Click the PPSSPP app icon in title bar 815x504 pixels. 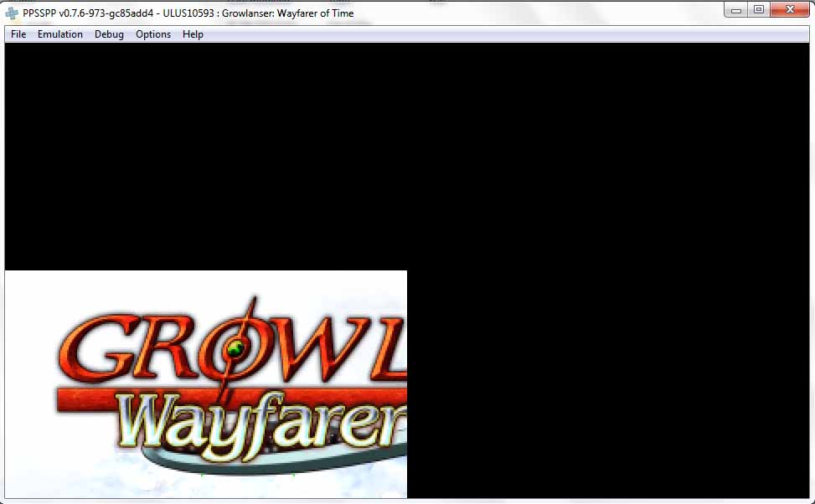[12, 13]
